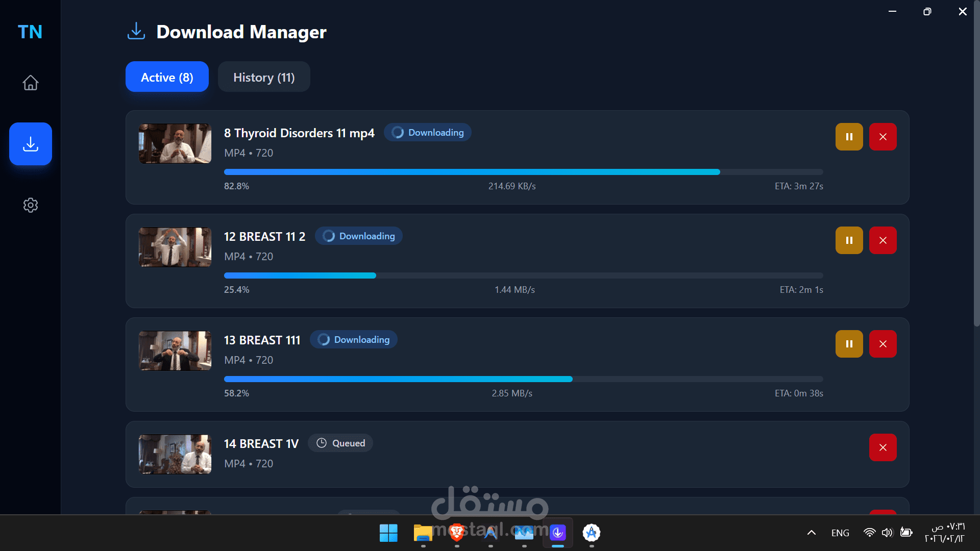Viewport: 980px width, 551px height.
Task: Expand the system tray hidden icons chevron
Action: (811, 533)
